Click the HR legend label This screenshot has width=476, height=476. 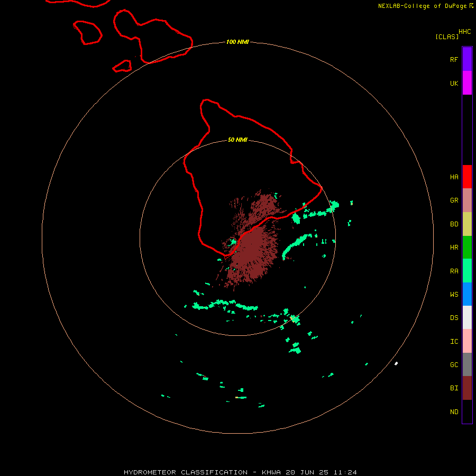454,248
